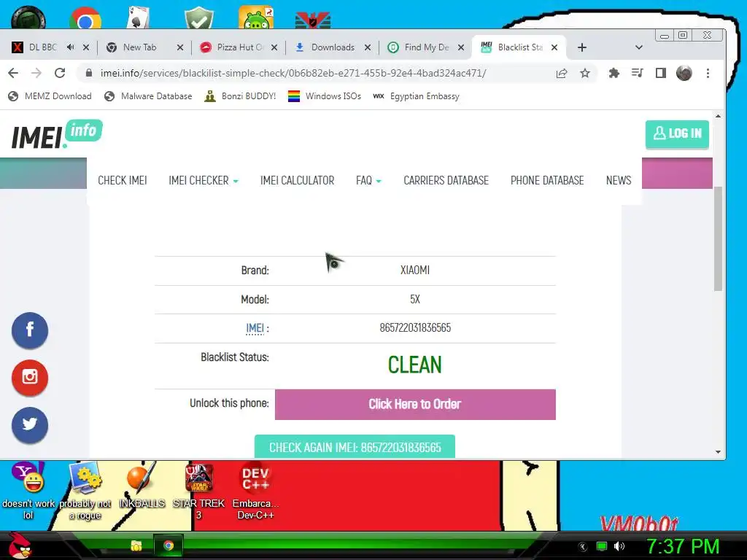Switch to the Pizza Hut tab
Screen dimensions: 747x560
point(239,47)
